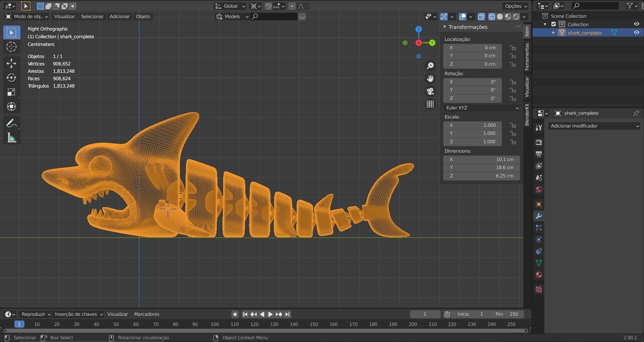Open Adicionar modificador dropdown
Screen dimensions: 644x342
click(x=594, y=126)
